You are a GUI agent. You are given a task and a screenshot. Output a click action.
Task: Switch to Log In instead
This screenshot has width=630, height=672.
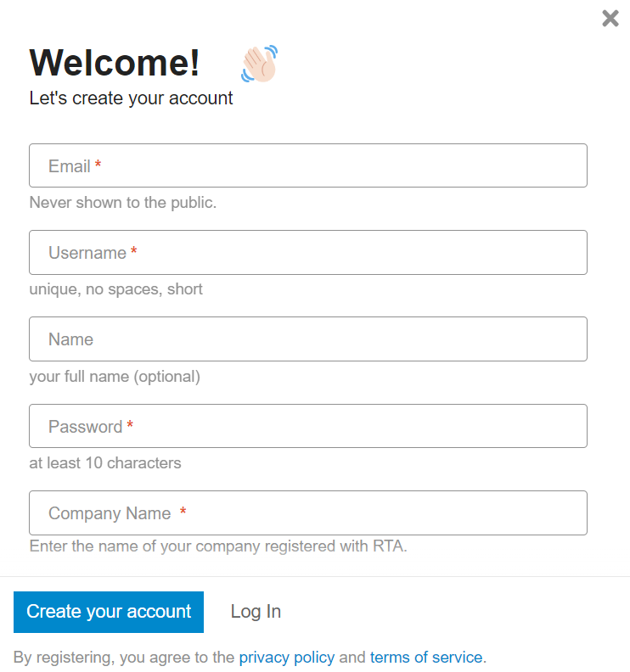(x=256, y=611)
